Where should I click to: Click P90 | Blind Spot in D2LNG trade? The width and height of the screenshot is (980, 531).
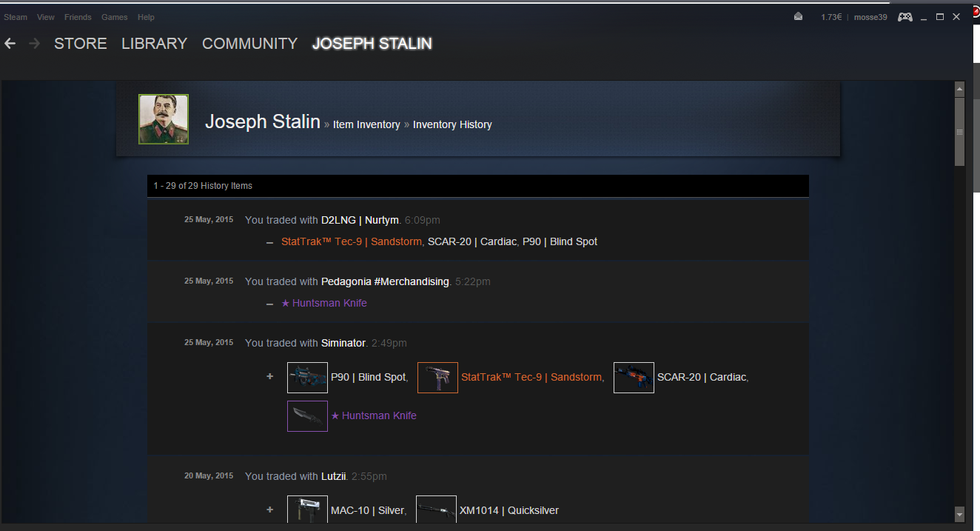click(x=560, y=241)
